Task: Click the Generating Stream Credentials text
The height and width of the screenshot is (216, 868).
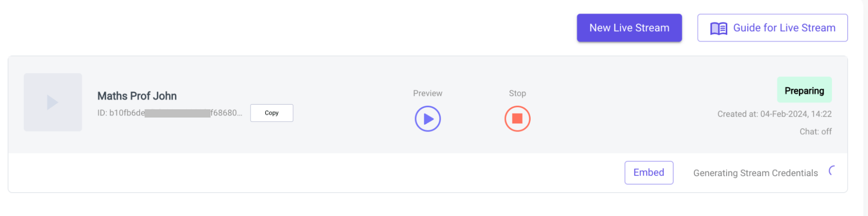Action: click(x=756, y=173)
